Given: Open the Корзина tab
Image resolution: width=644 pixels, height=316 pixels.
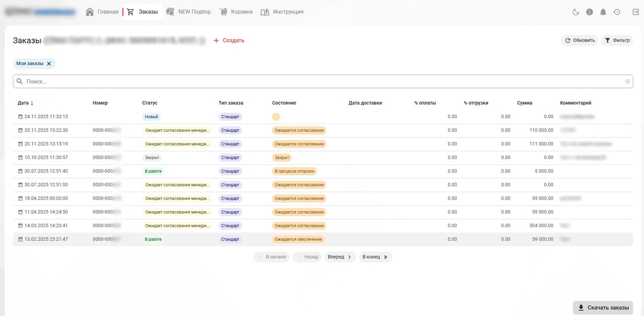Looking at the screenshot, I should [236, 12].
